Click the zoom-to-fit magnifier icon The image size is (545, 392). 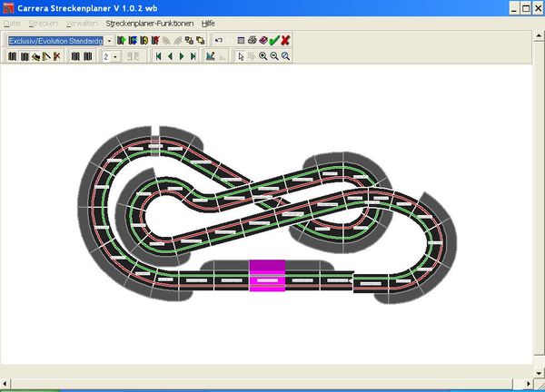coord(286,56)
